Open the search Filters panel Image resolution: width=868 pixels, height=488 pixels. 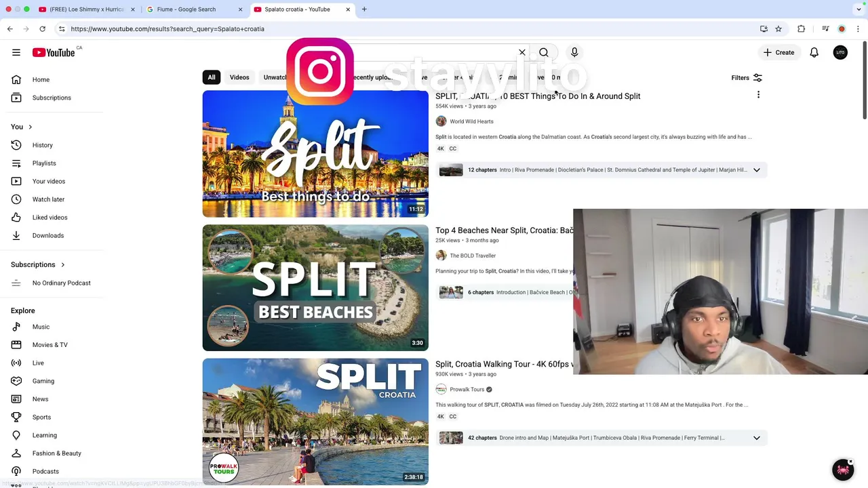747,77
